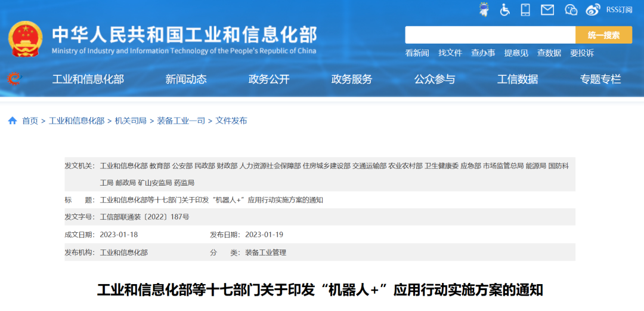Select 看新闻 search shortcut
644x311 pixels.
(x=417, y=53)
